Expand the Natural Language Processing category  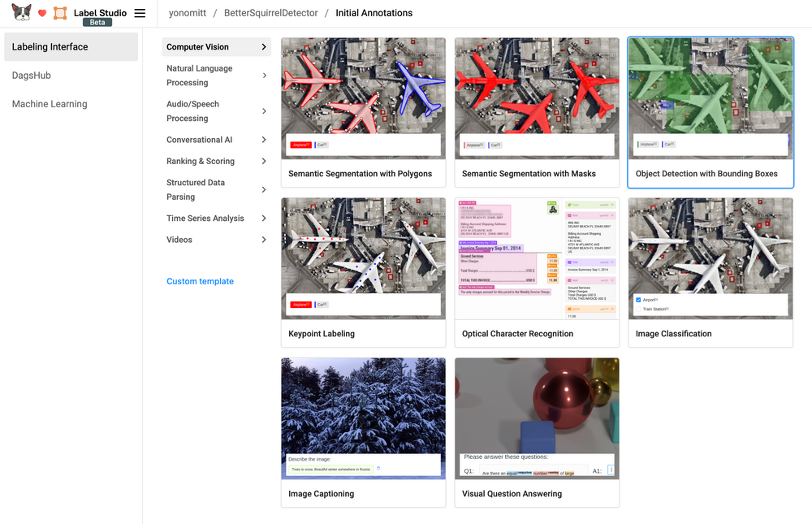point(217,76)
